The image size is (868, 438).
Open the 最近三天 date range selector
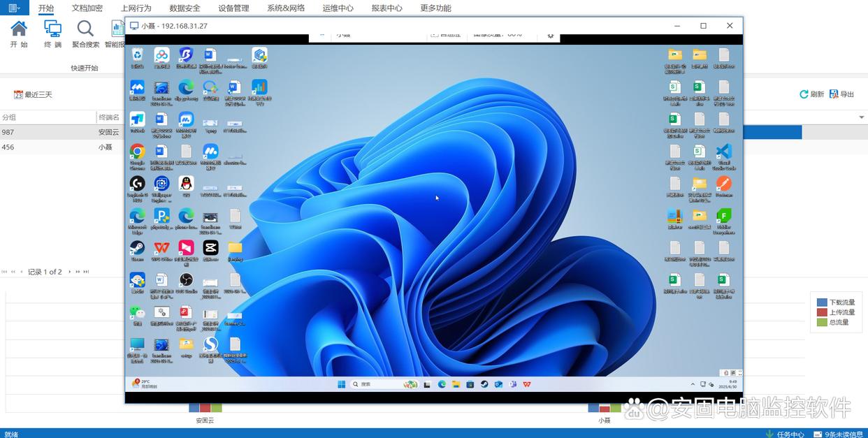34,94
